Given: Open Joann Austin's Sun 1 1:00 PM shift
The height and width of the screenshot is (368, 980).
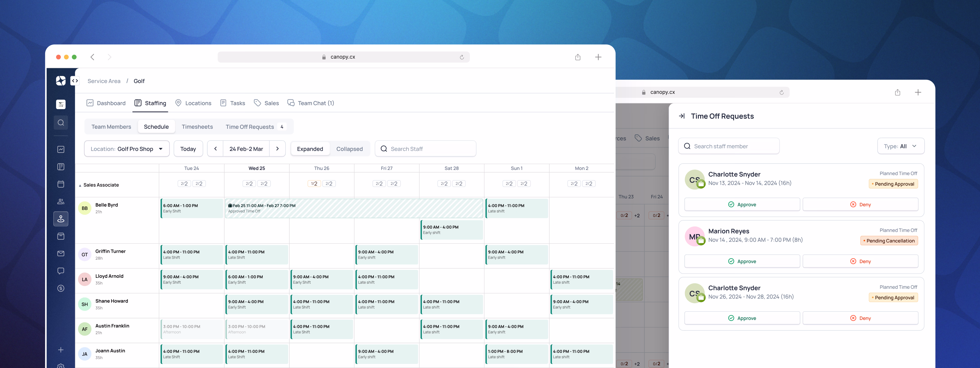Looking at the screenshot, I should click(x=517, y=354).
